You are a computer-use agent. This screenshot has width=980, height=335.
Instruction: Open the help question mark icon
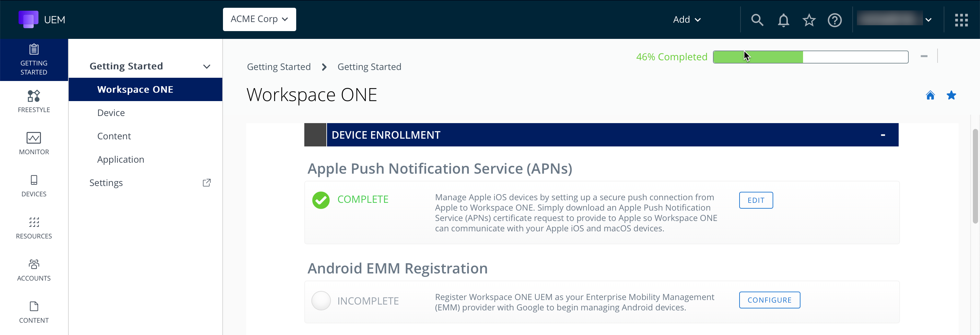(835, 20)
